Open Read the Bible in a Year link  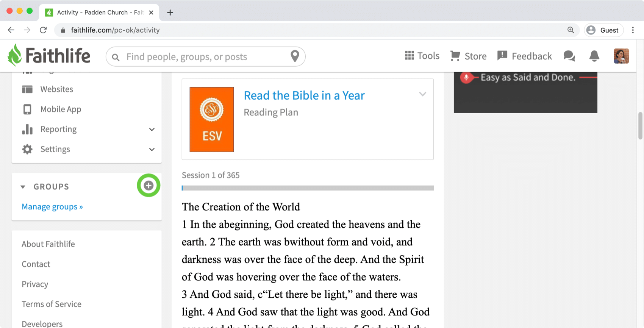click(x=304, y=95)
